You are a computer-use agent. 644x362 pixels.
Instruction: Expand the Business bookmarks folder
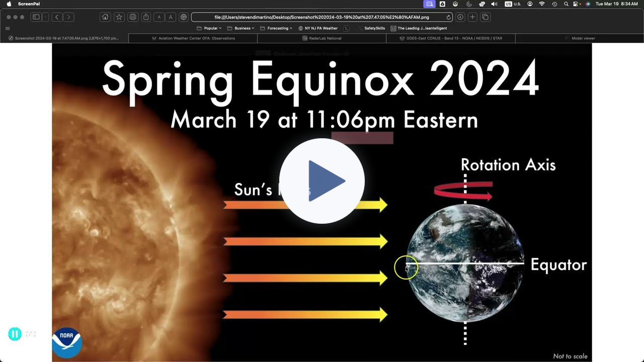242,28
